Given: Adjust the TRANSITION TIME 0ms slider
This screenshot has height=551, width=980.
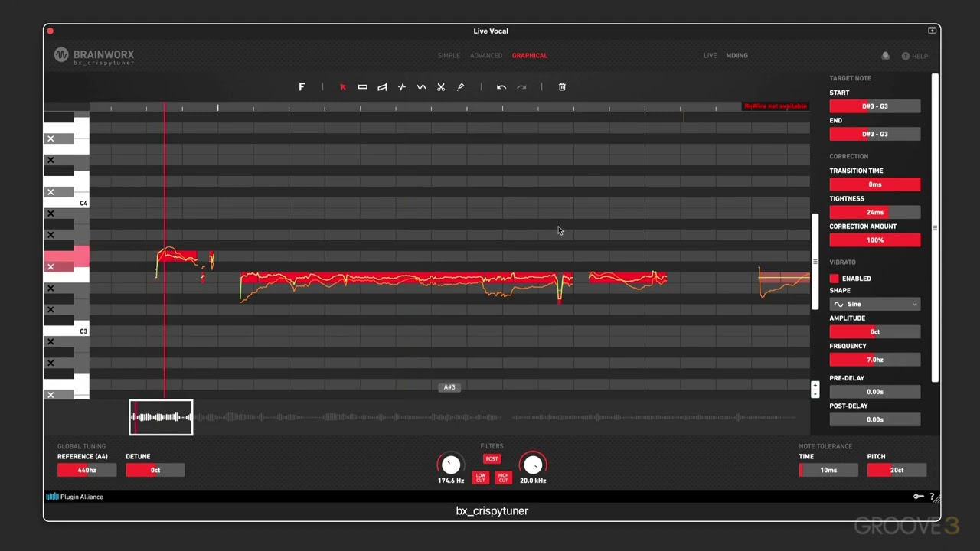Looking at the screenshot, I should tap(875, 184).
